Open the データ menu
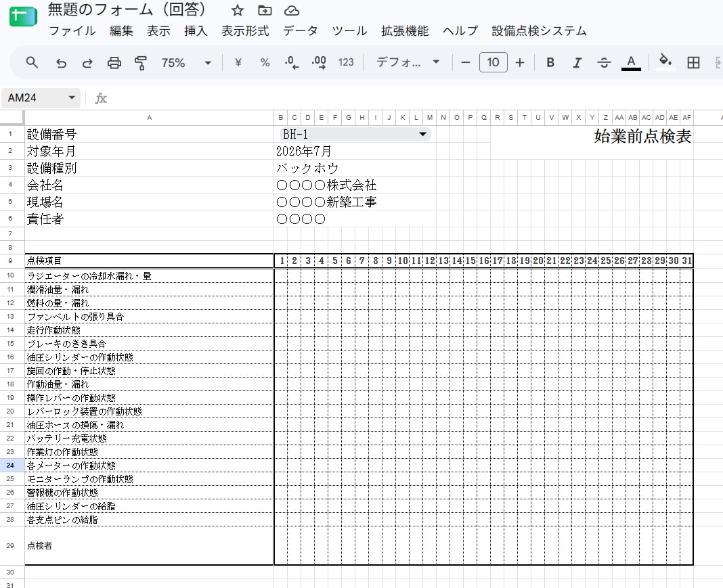The width and height of the screenshot is (723, 588). (x=300, y=31)
